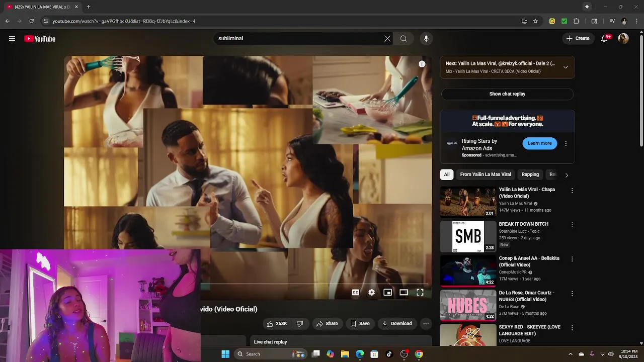Download the video
The width and height of the screenshot is (644, 362).
click(397, 324)
